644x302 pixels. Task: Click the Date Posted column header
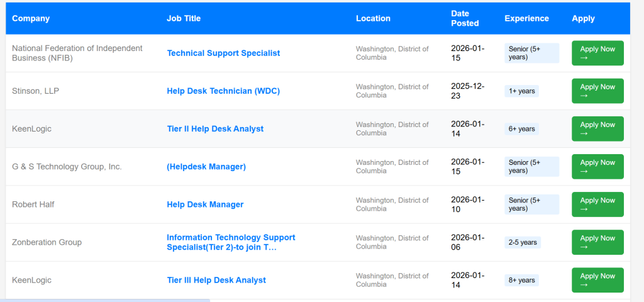pyautogui.click(x=465, y=18)
